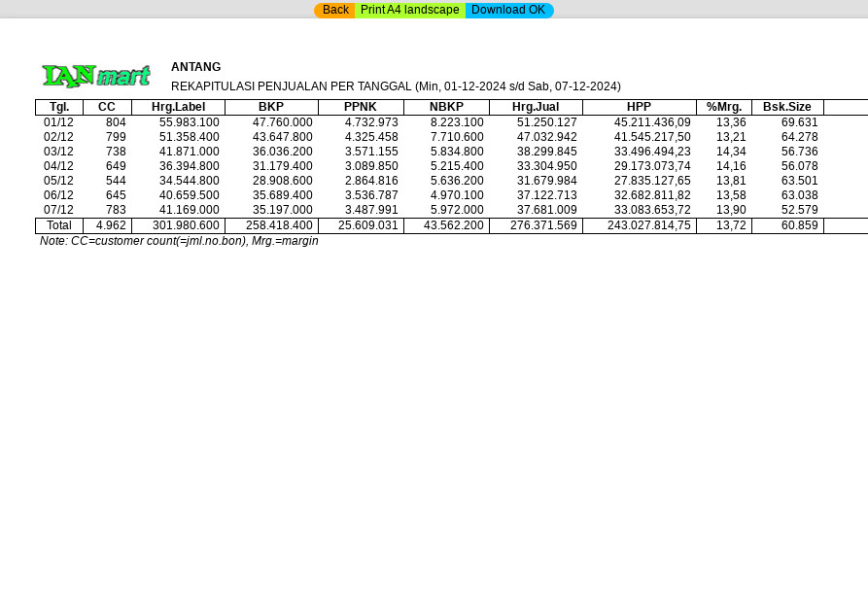Image resolution: width=868 pixels, height=616 pixels.
Task: Click the HPP column header
Action: [639, 107]
